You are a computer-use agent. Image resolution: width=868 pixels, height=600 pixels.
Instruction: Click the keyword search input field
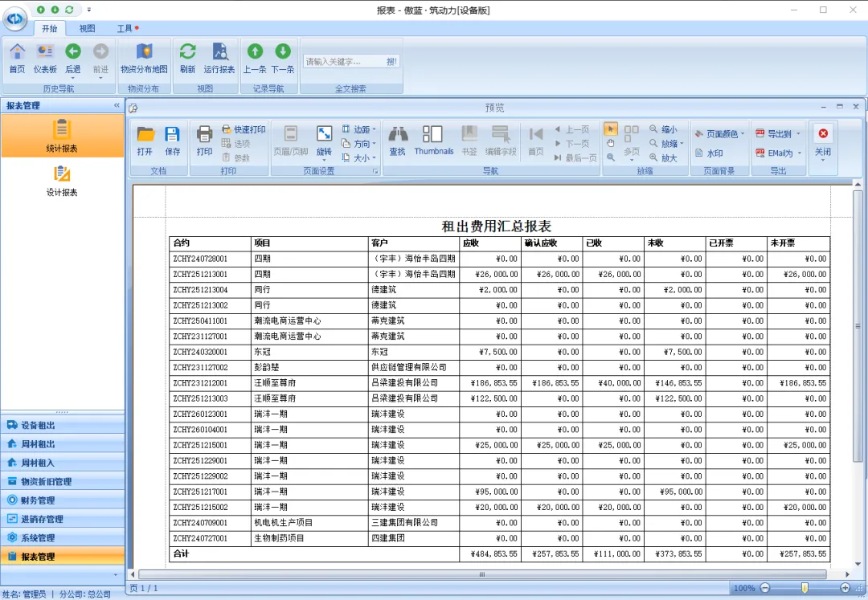[x=344, y=61]
